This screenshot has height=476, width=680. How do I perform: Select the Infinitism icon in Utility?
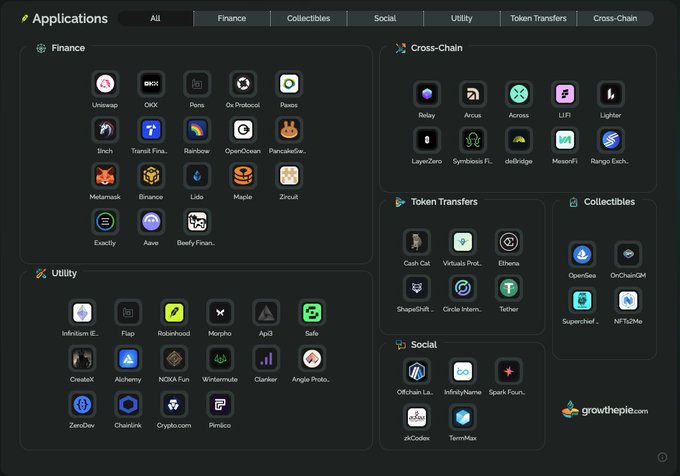(82, 313)
